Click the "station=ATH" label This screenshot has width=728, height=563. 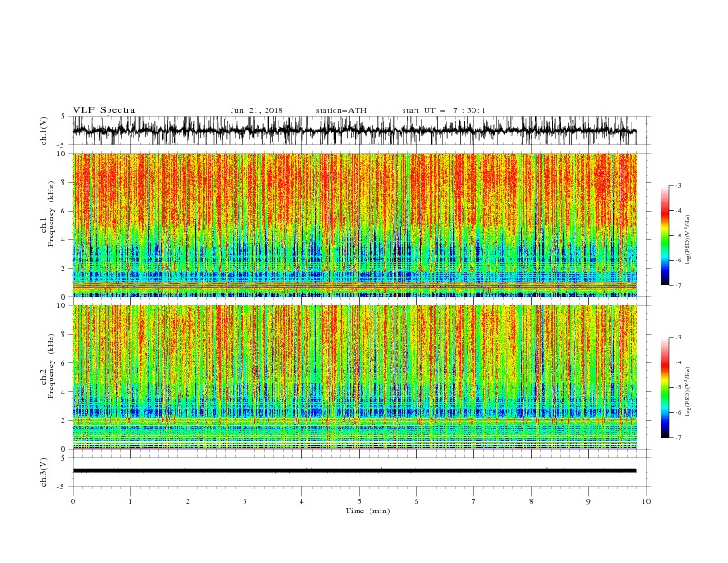[341, 110]
